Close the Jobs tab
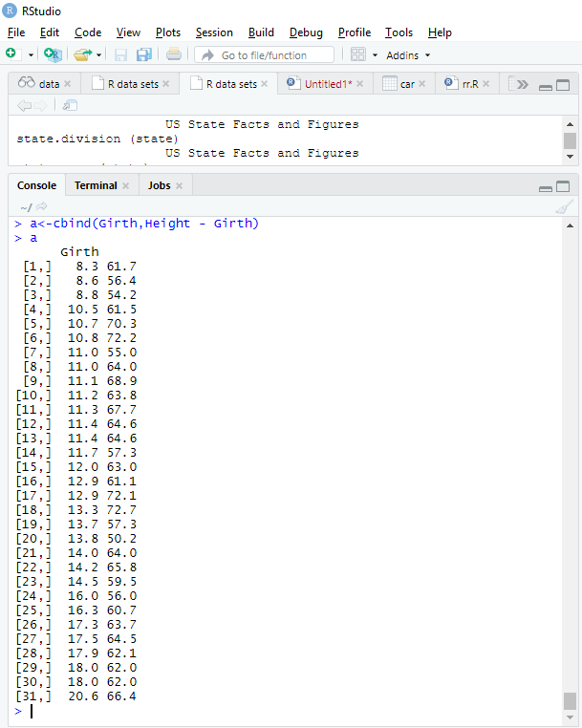This screenshot has width=582, height=728. click(180, 185)
